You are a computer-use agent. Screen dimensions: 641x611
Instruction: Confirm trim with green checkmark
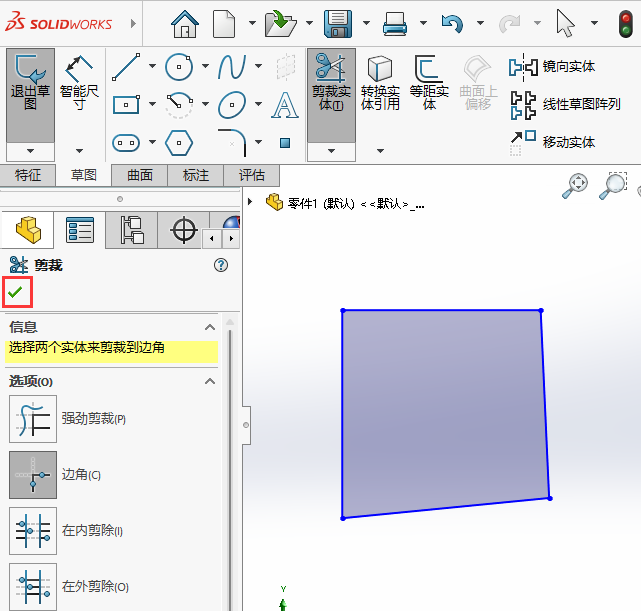coord(17,292)
